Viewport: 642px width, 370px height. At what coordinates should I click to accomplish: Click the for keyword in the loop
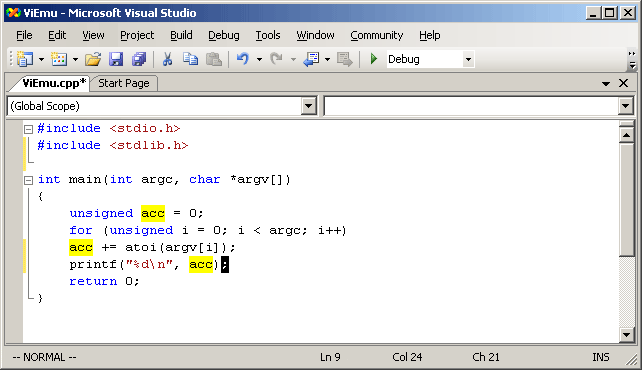pyautogui.click(x=81, y=230)
